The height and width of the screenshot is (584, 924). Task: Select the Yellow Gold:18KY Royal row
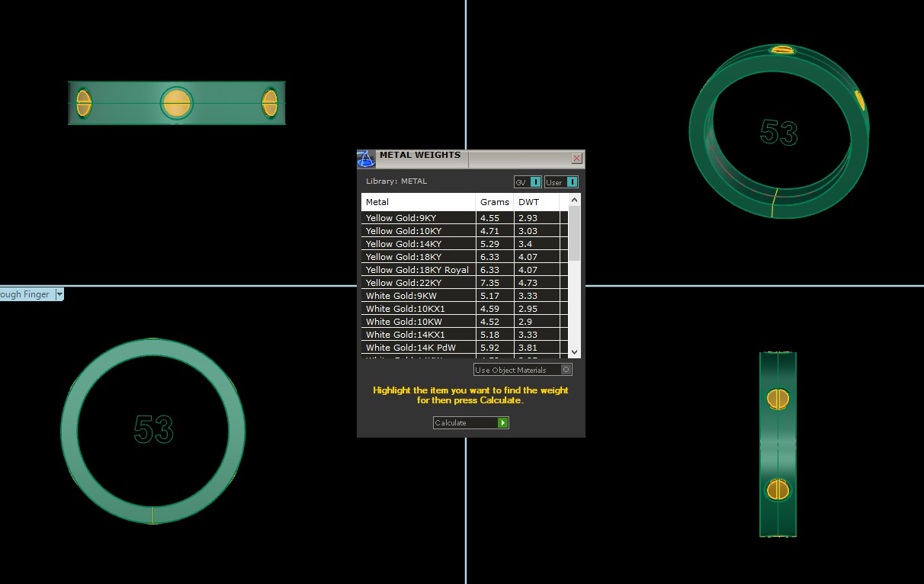(418, 270)
